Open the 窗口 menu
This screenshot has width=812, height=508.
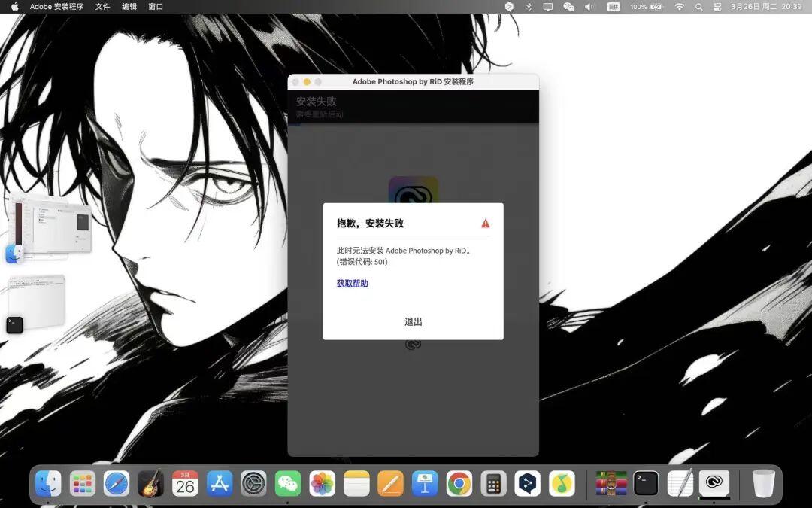pos(156,7)
